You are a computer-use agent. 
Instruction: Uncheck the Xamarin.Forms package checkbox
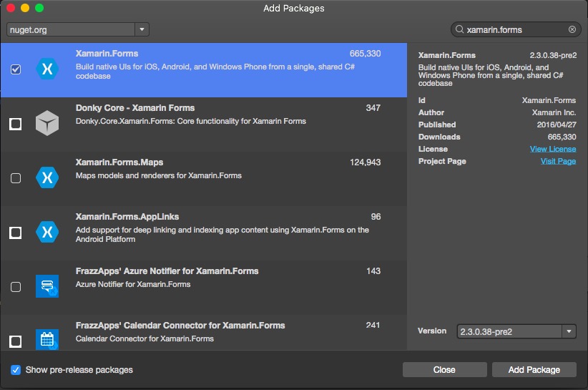16,69
